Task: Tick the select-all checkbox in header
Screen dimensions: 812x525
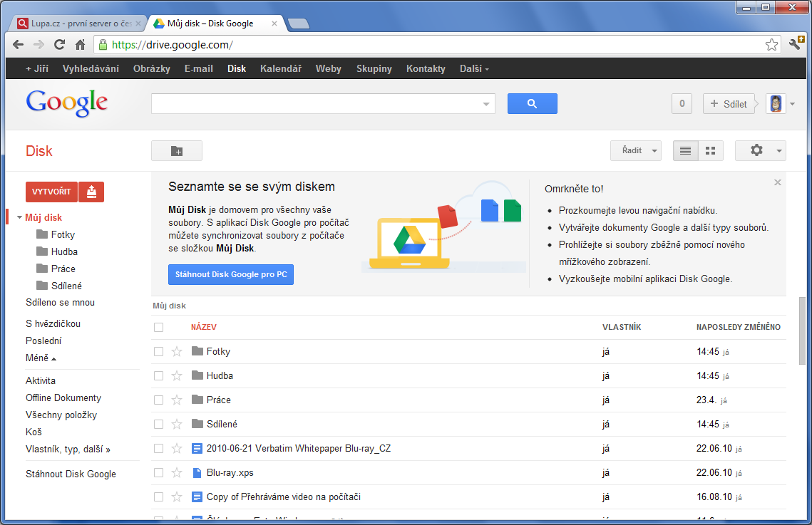Action: (x=158, y=327)
